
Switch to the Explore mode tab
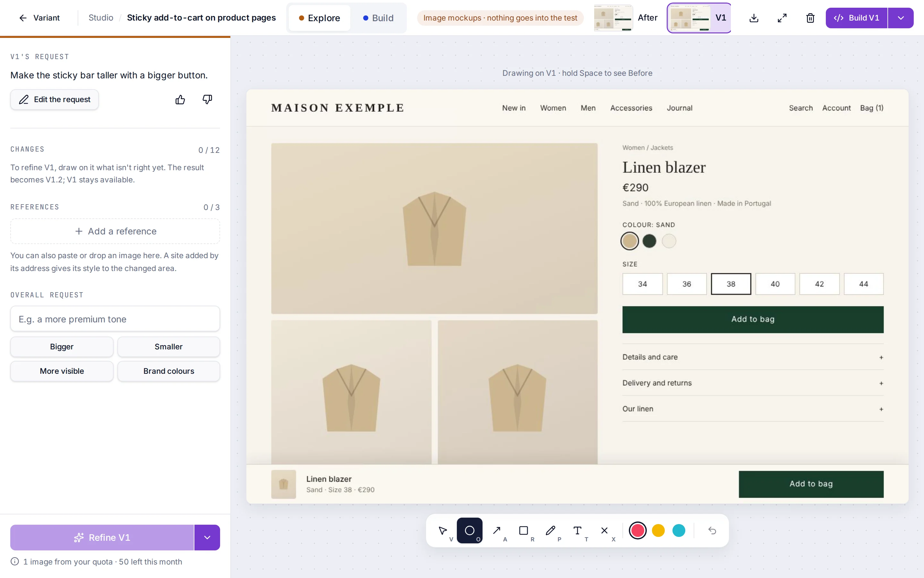click(x=319, y=18)
